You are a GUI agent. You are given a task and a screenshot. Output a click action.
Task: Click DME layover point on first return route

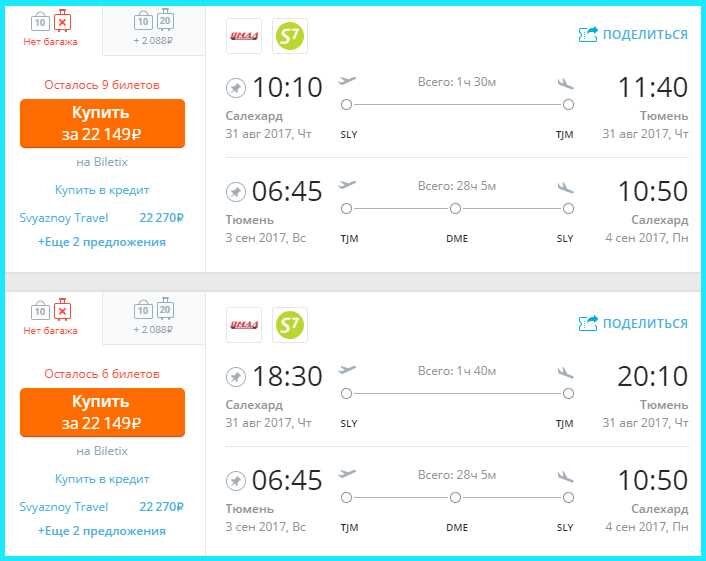coord(455,208)
